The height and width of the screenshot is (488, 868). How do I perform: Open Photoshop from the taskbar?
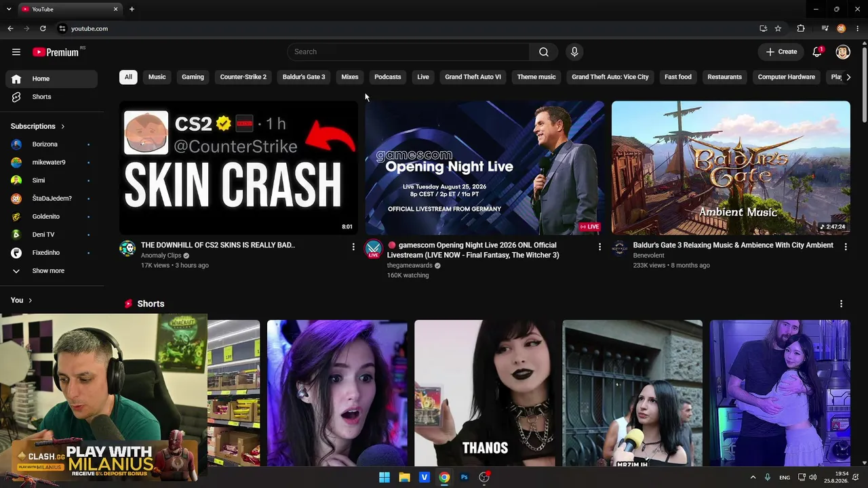tap(464, 477)
